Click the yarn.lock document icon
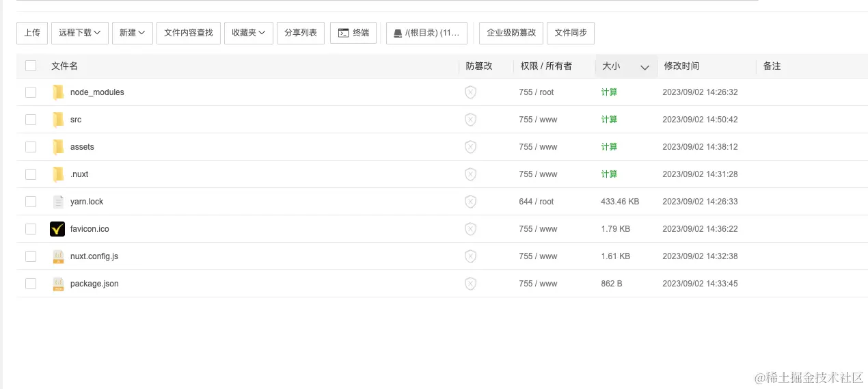 click(58, 202)
